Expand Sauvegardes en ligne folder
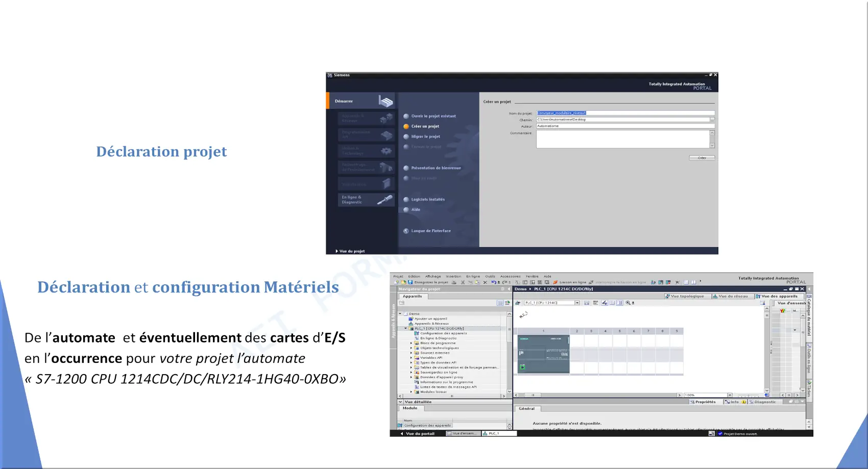This screenshot has height=469, width=868. click(x=411, y=373)
